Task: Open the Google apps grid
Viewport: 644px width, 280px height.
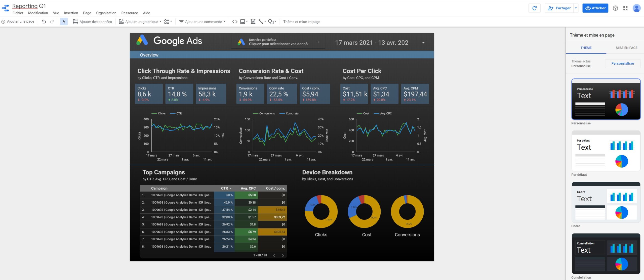Action: click(626, 8)
